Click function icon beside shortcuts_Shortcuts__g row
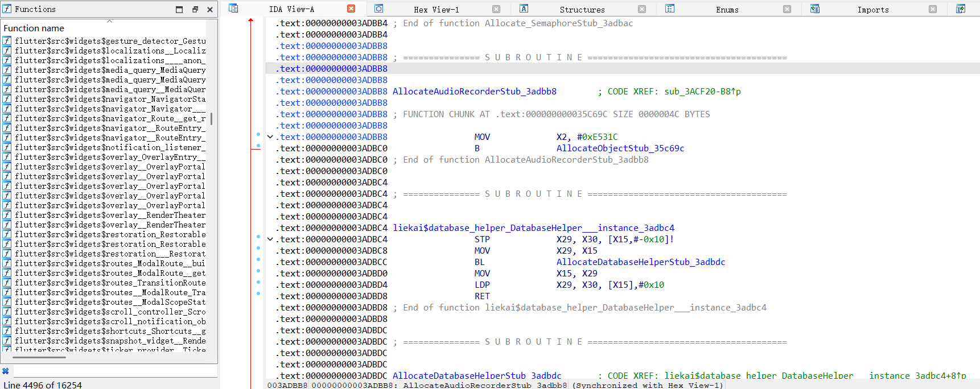The height and width of the screenshot is (389, 980). tap(7, 331)
